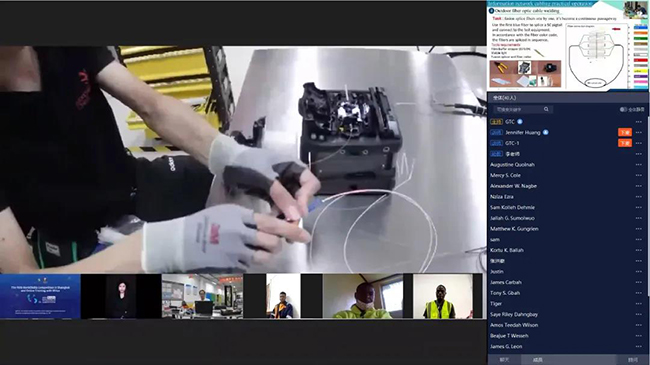The image size is (650, 365).
Task: Select the thumbnail of man in yellow vest
Action: coord(443,296)
